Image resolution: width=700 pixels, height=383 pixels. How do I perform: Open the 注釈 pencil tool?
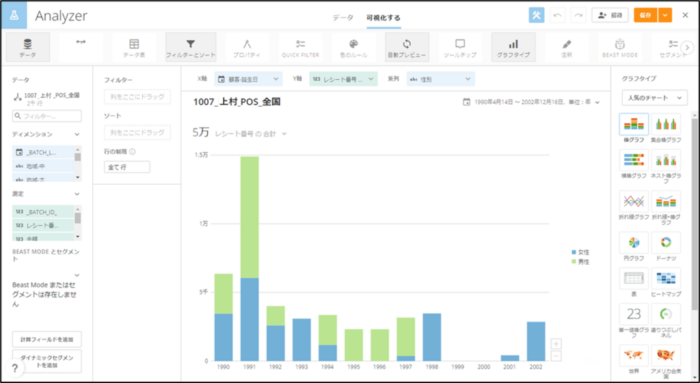(x=567, y=47)
